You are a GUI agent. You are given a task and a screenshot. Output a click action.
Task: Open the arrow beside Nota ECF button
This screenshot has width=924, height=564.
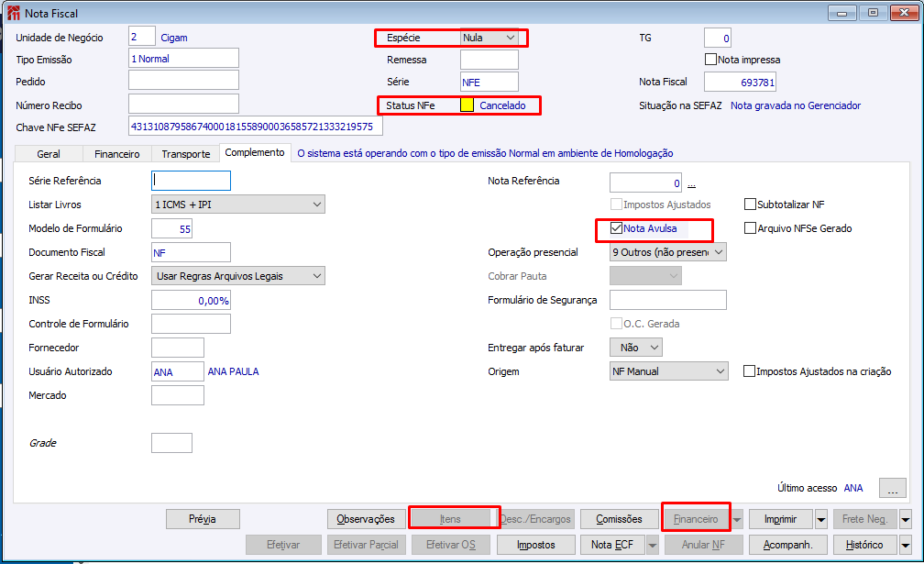(653, 545)
